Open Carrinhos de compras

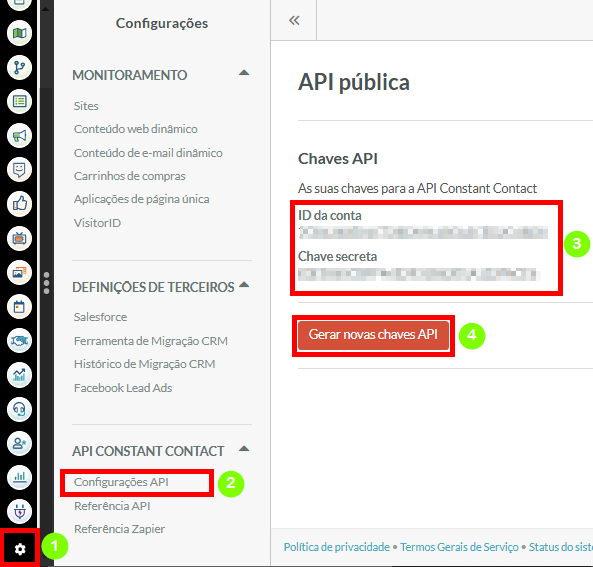[130, 176]
